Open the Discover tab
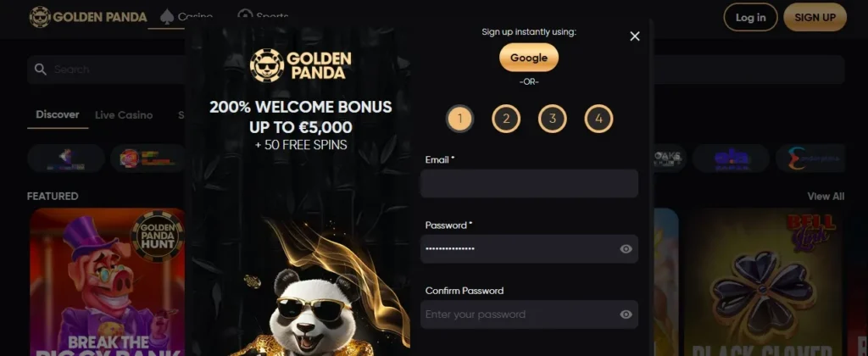Viewport: 868px width, 356px height. (58, 114)
